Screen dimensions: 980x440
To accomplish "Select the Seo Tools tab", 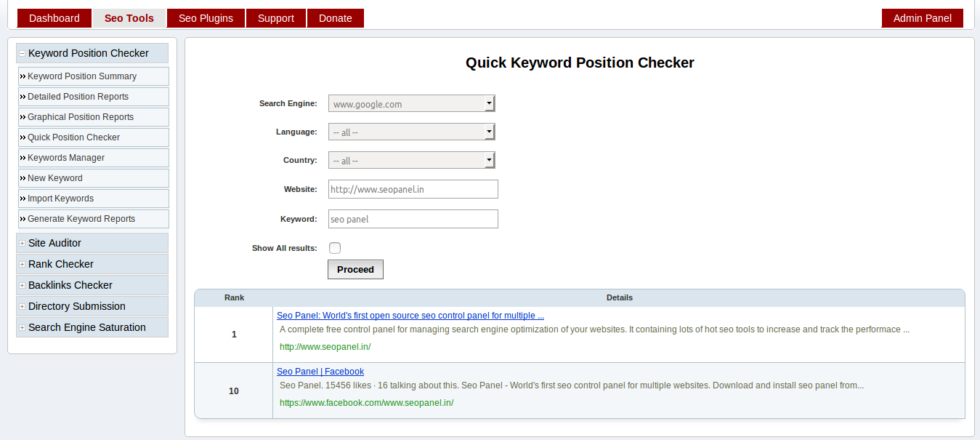I will coord(129,18).
